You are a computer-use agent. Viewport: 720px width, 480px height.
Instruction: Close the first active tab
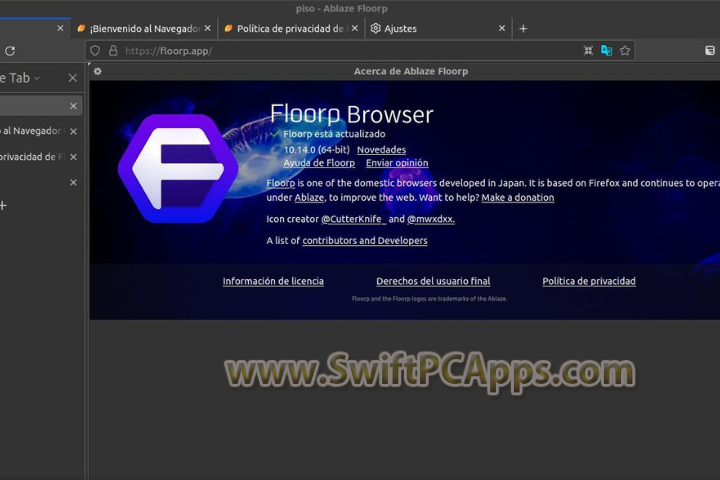tap(60, 28)
